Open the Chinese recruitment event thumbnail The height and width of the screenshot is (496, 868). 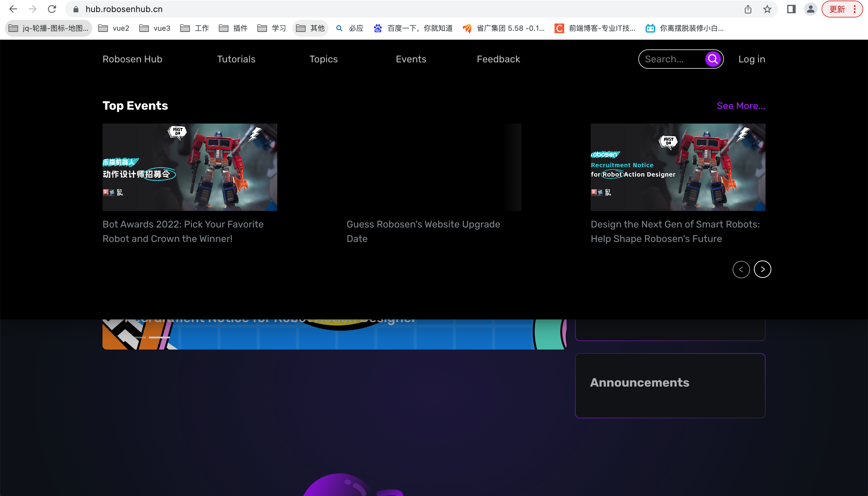(190, 167)
